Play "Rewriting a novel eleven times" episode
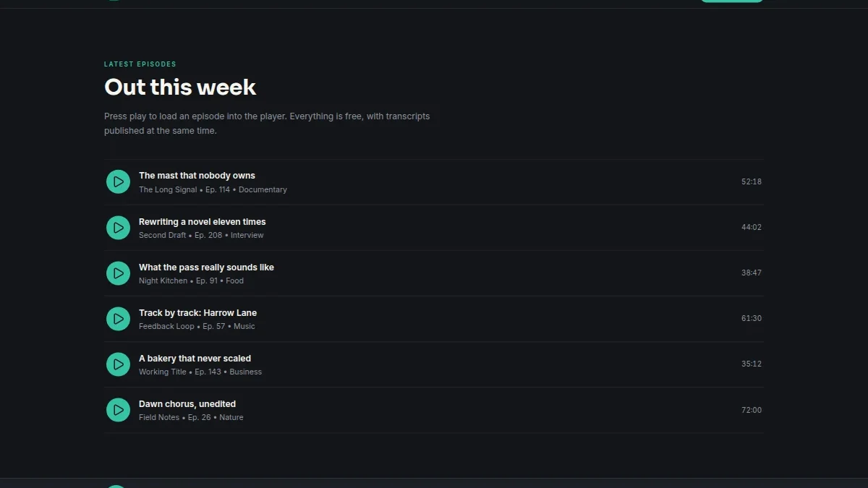 tap(118, 228)
